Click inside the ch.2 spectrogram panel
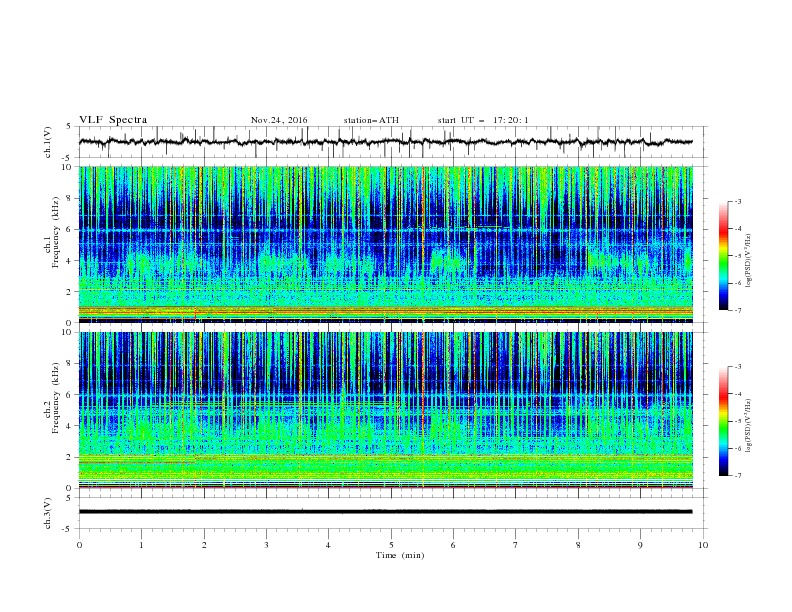Viewport: 792px width, 612px height. click(x=386, y=410)
